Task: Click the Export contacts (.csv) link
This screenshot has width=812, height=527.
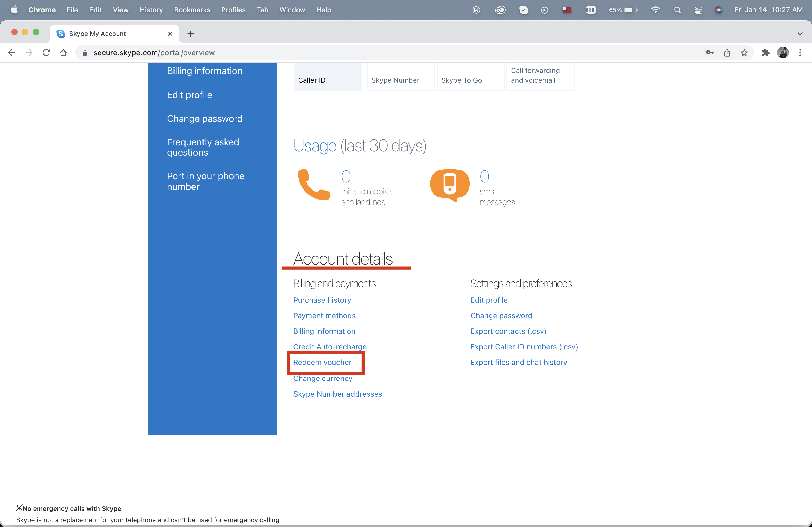Action: pyautogui.click(x=508, y=331)
